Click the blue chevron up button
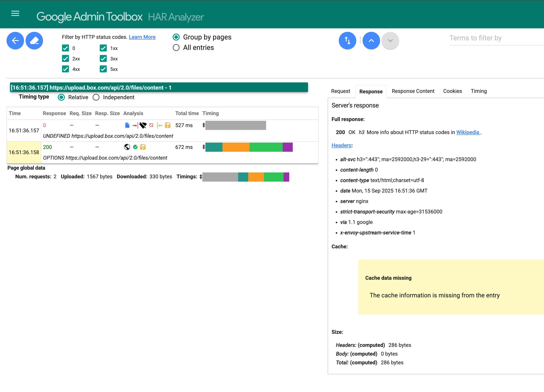The width and height of the screenshot is (544, 392). pos(371,41)
